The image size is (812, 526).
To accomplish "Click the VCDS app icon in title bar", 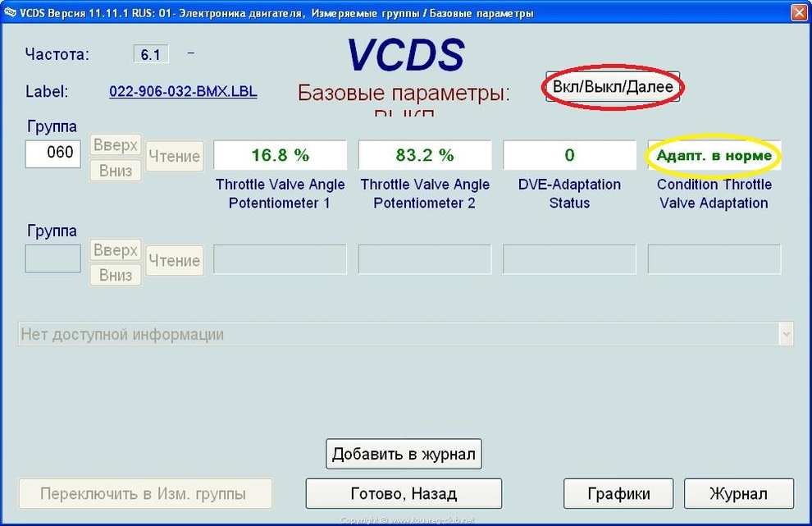I will pyautogui.click(x=10, y=12).
